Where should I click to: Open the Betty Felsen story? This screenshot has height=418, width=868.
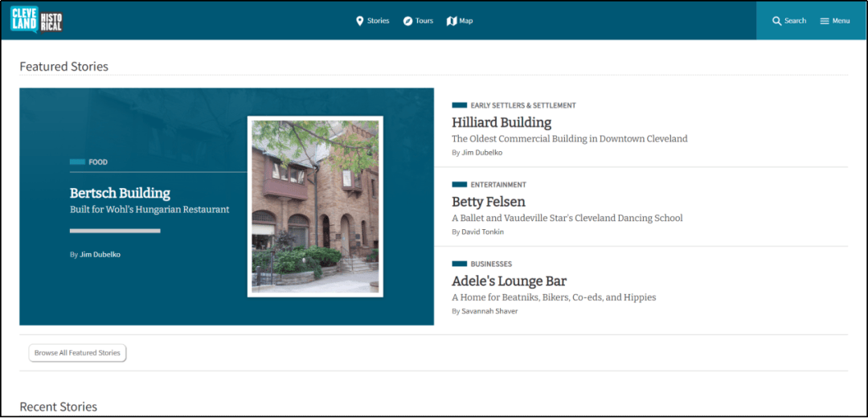(x=489, y=202)
